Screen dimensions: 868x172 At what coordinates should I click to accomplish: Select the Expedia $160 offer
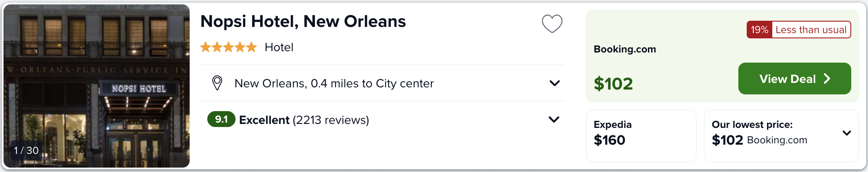click(x=641, y=136)
